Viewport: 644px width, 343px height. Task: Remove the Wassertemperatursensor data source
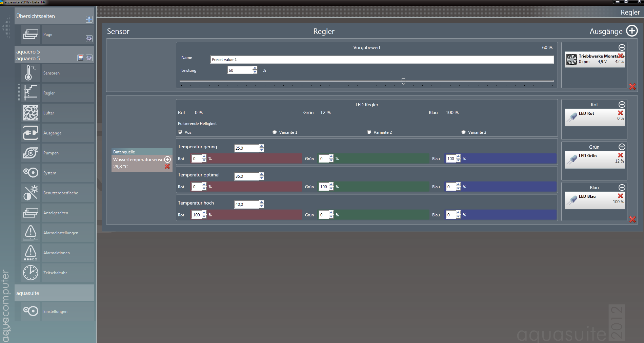coord(167,167)
